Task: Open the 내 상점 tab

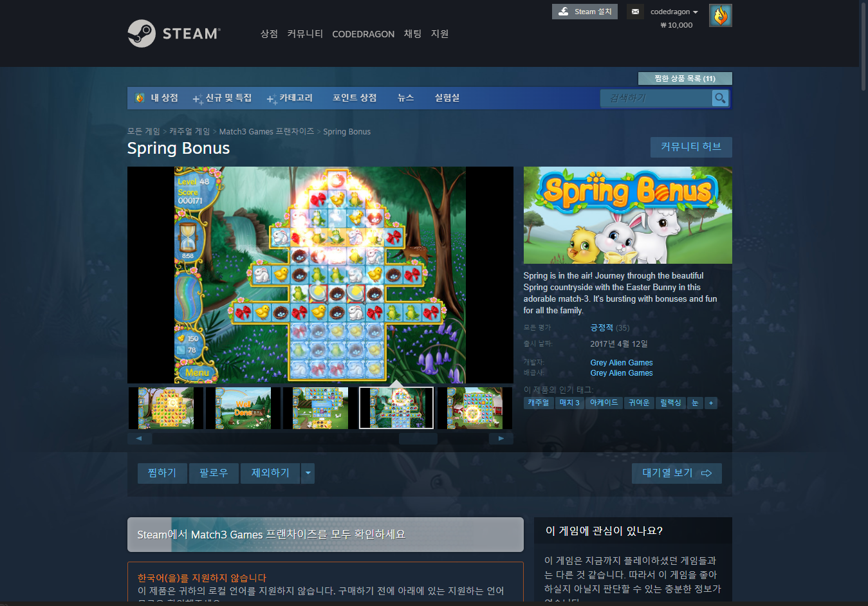Action: coord(157,98)
